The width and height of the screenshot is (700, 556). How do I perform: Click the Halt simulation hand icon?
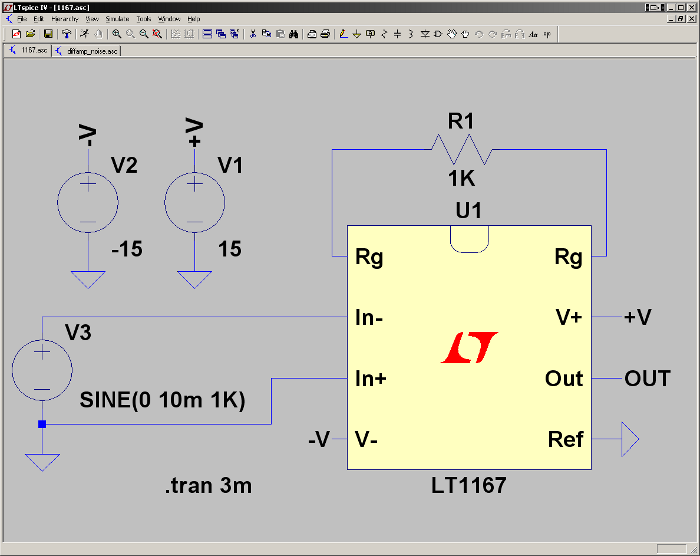pos(98,34)
